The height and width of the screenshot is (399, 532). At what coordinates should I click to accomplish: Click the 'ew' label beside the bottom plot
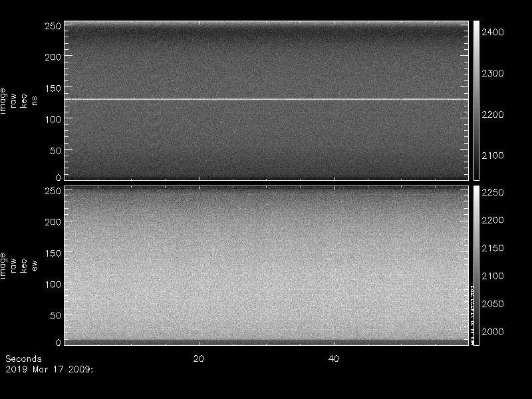[35, 265]
